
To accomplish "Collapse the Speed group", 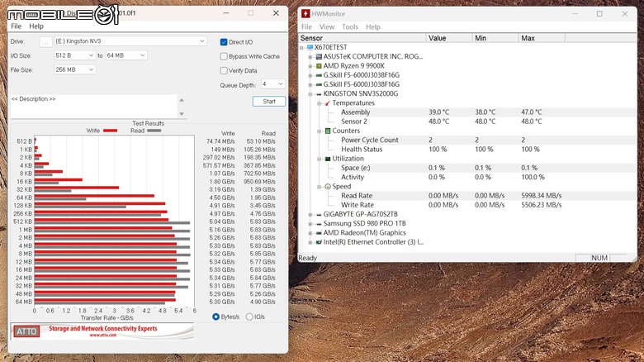I will click(320, 187).
